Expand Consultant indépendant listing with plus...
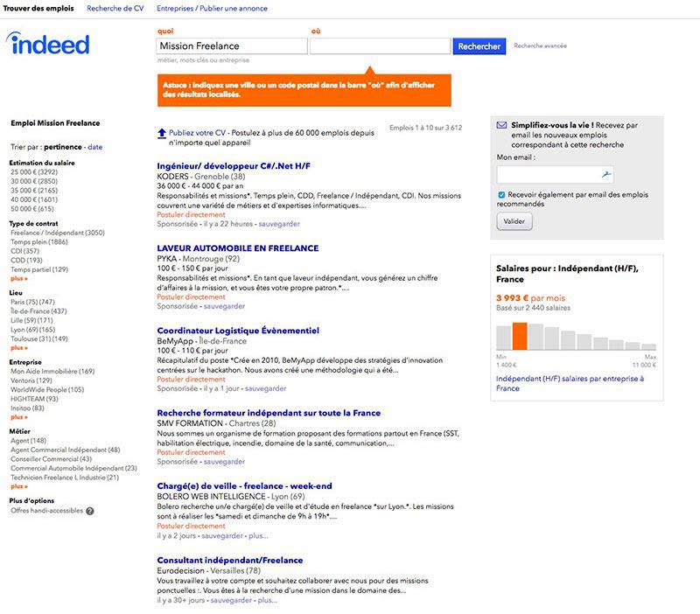 (x=267, y=601)
